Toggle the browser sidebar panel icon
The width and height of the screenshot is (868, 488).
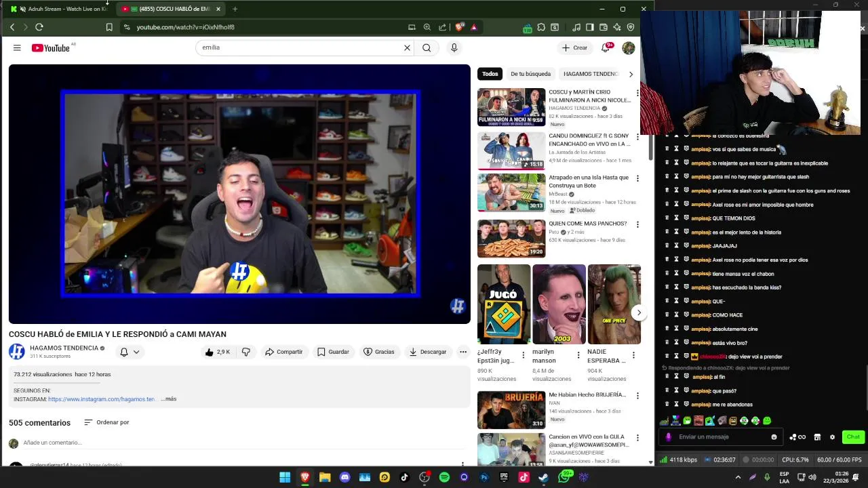pyautogui.click(x=590, y=27)
